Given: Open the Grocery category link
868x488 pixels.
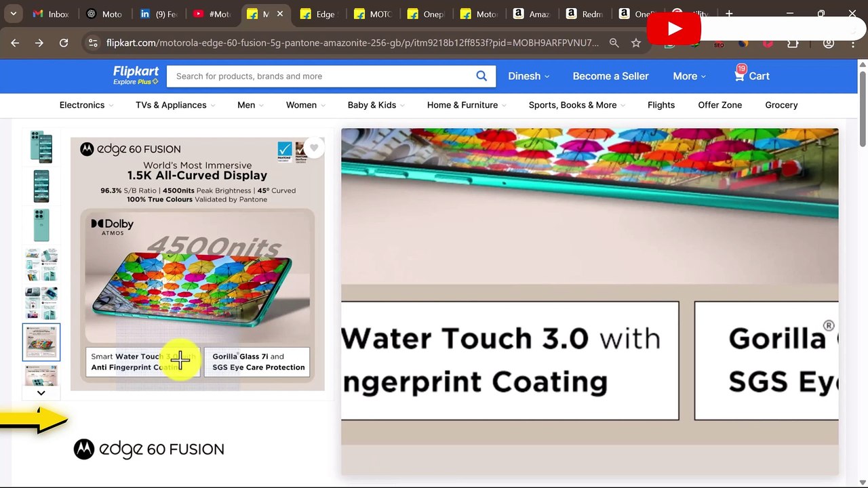Looking at the screenshot, I should tap(781, 105).
